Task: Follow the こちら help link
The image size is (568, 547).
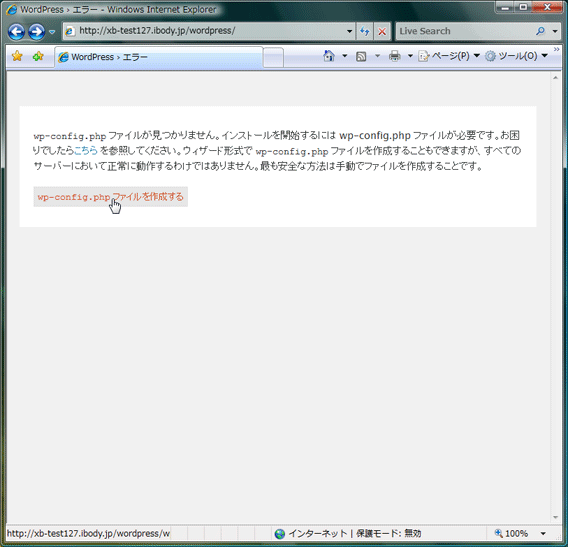Action: click(x=86, y=150)
